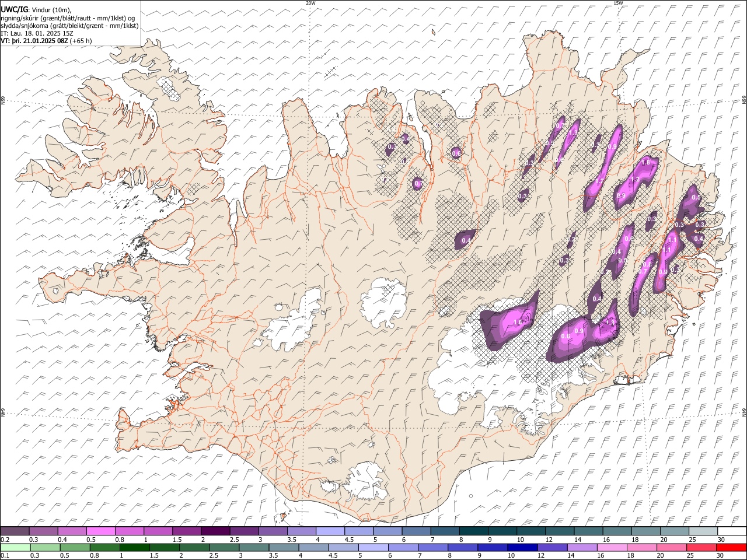
Task: Pick the pale green 0.1–0.3 rain legend swatch
Action: 15,547
